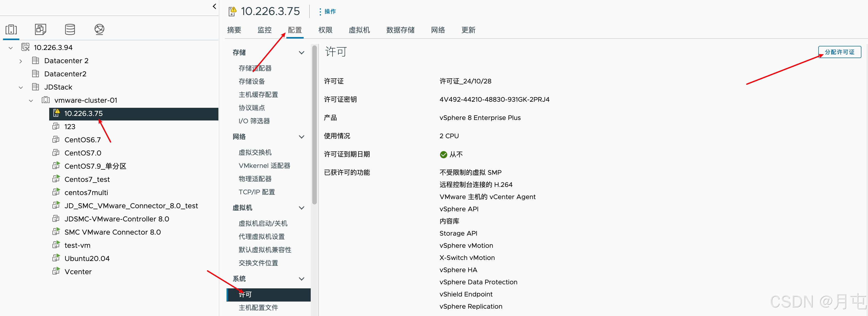Collapse the JDStack datacenter node
Screen dimensions: 868x316
coord(21,87)
